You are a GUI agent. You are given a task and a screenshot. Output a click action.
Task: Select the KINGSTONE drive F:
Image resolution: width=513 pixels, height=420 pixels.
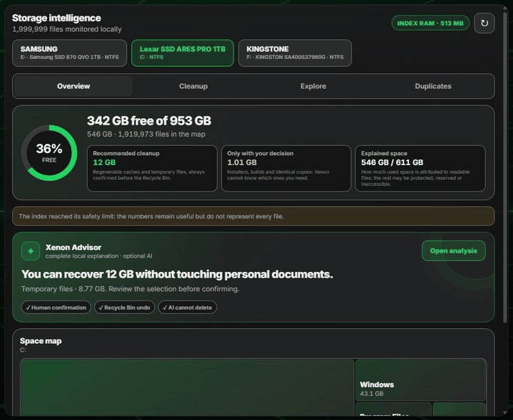[295, 53]
